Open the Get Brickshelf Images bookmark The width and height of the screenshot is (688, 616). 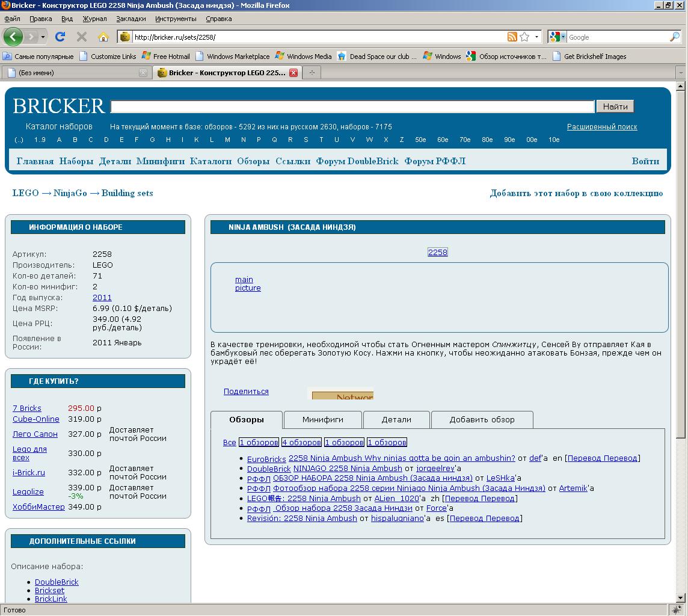[589, 56]
